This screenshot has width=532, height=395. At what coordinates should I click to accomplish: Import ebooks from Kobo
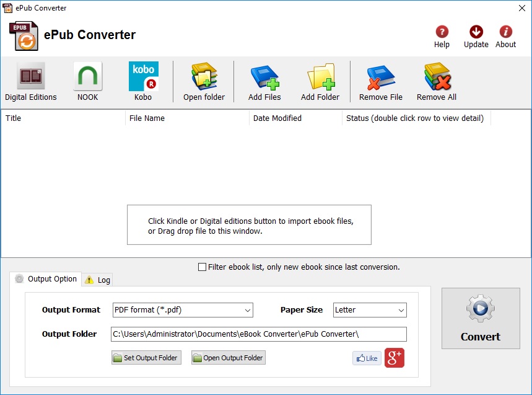coord(143,82)
